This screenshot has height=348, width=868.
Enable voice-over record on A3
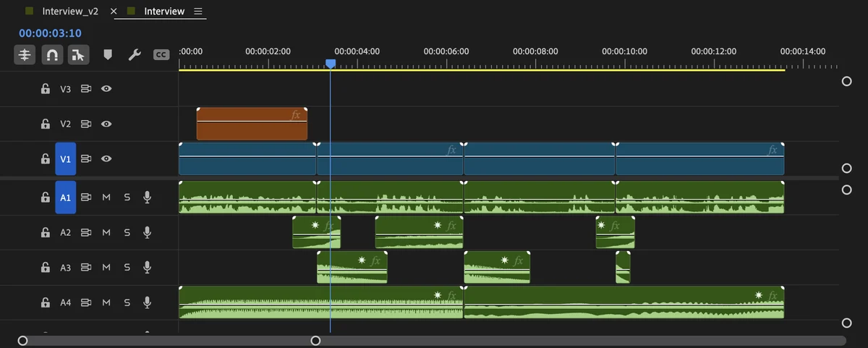click(148, 267)
